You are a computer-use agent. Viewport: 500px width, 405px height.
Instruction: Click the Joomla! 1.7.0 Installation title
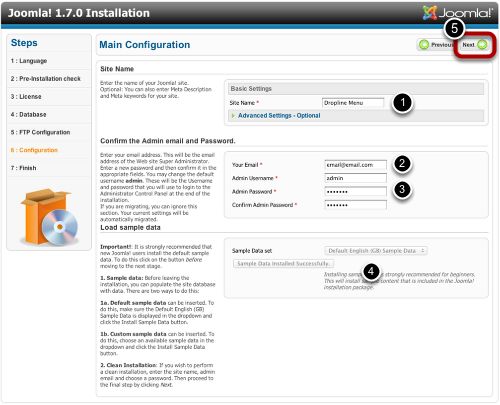click(x=79, y=13)
